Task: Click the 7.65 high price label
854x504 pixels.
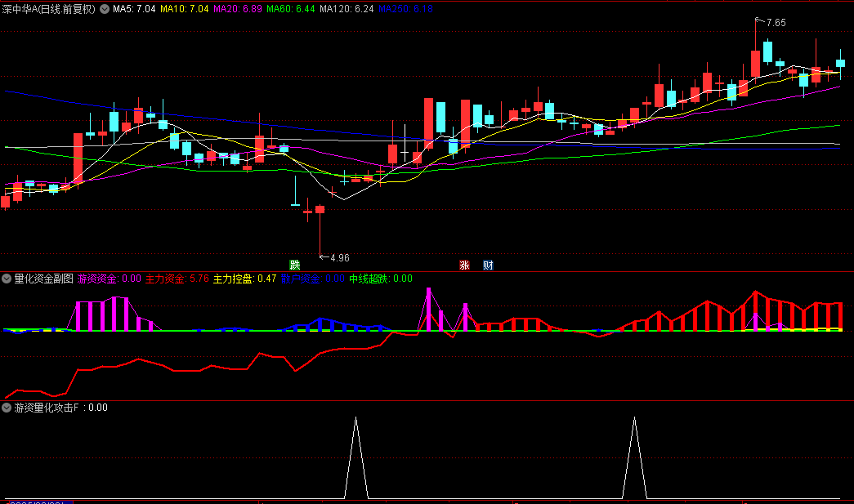Action: click(x=776, y=23)
